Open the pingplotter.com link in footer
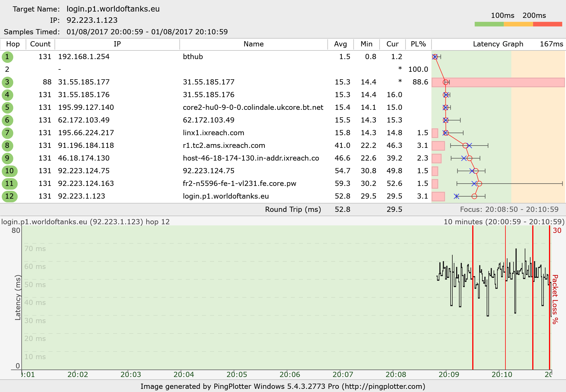The height and width of the screenshot is (392, 566). (x=384, y=387)
